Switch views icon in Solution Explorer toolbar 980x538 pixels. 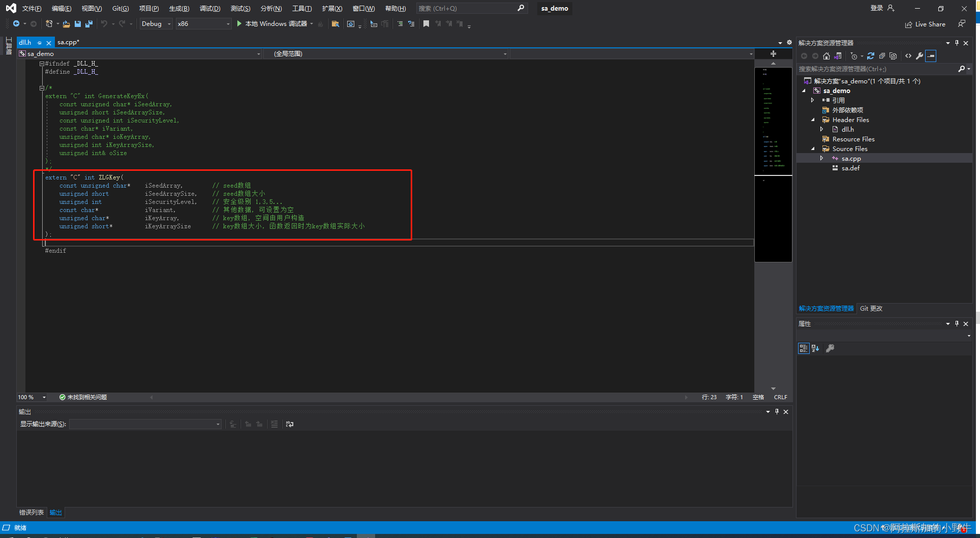tap(838, 56)
